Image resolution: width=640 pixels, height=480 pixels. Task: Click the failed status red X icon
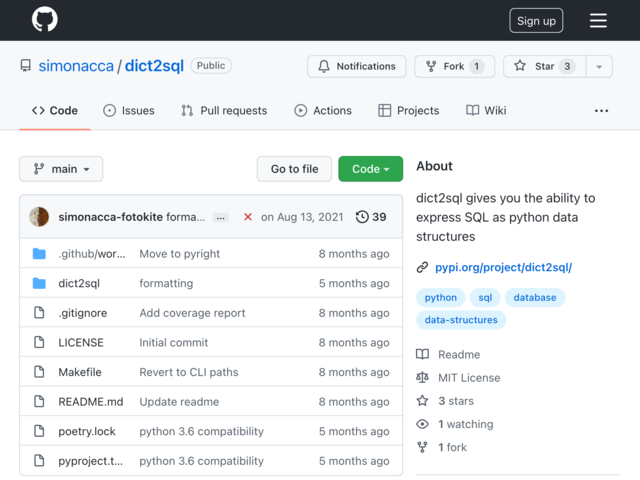(x=248, y=217)
